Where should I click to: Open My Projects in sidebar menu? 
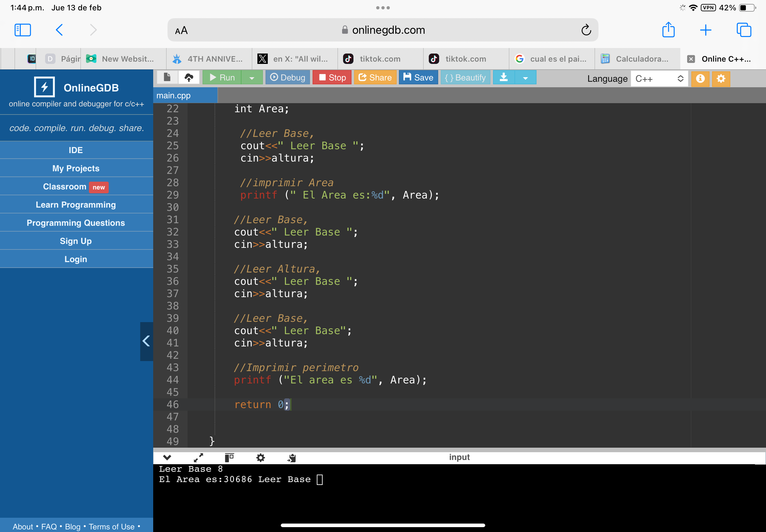tap(76, 168)
